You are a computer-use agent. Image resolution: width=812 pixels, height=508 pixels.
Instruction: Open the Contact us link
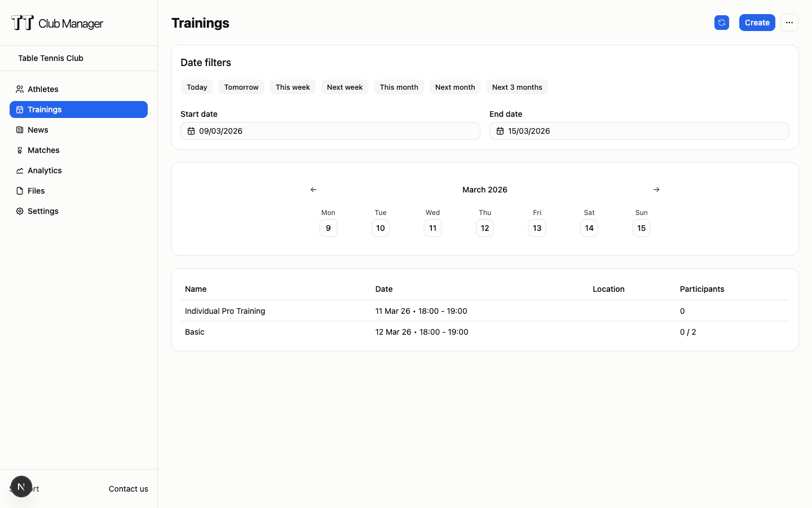point(128,489)
